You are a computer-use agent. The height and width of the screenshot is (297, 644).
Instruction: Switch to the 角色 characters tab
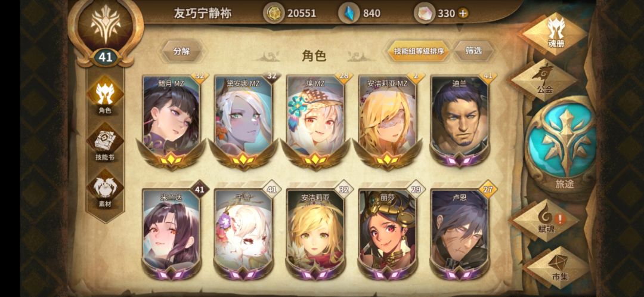(x=106, y=95)
